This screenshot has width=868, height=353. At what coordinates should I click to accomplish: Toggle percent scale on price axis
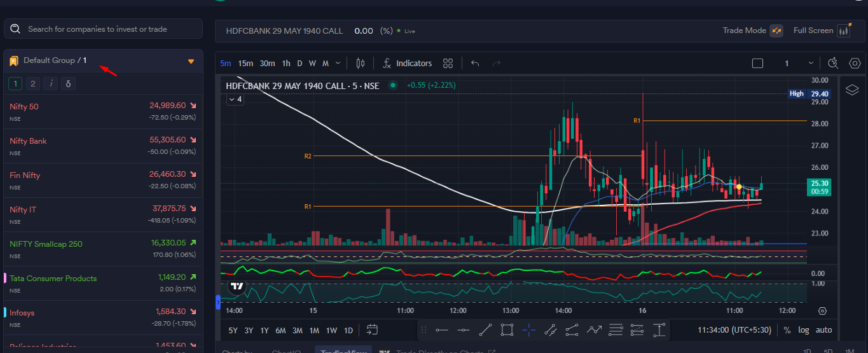[787, 330]
